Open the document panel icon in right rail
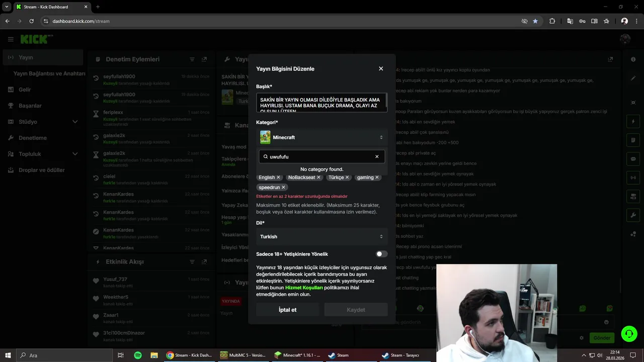Viewport: 644px width, 362px height. coord(633,140)
